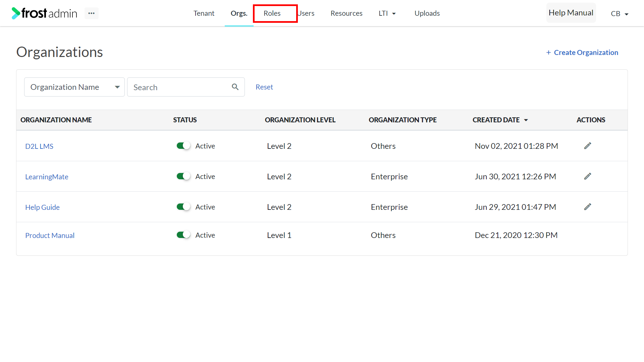Edit the D2L LMS organization
Viewport: 644px width, 362px height.
pyautogui.click(x=587, y=146)
